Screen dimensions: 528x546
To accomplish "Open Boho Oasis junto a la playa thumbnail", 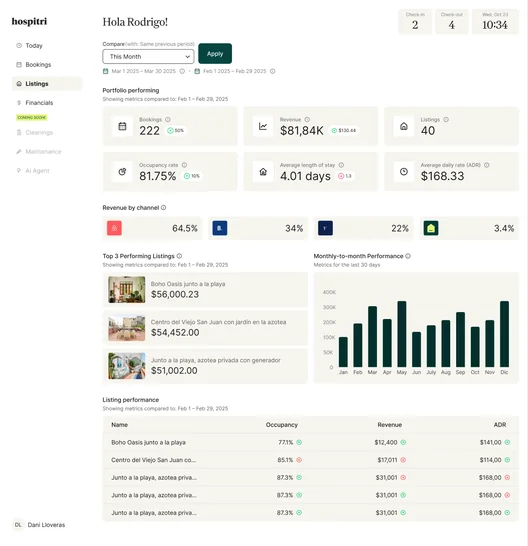I will click(x=127, y=290).
